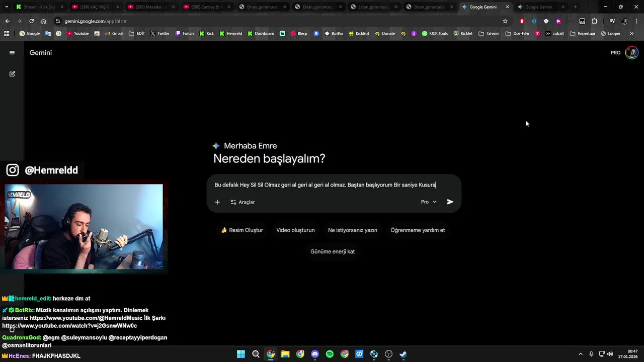
Task: Open the Araçlar tools menu
Action: click(x=243, y=202)
